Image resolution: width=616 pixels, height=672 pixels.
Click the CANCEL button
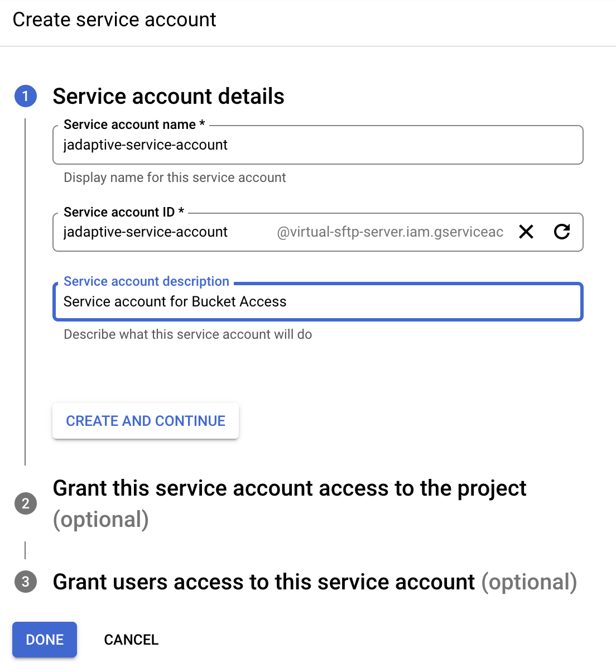(x=131, y=640)
